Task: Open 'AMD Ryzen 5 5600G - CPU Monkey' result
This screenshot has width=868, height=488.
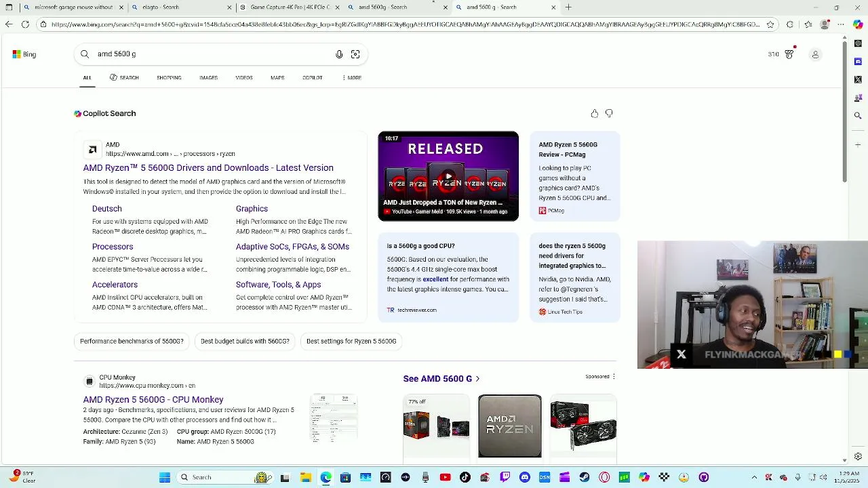Action: pyautogui.click(x=153, y=400)
